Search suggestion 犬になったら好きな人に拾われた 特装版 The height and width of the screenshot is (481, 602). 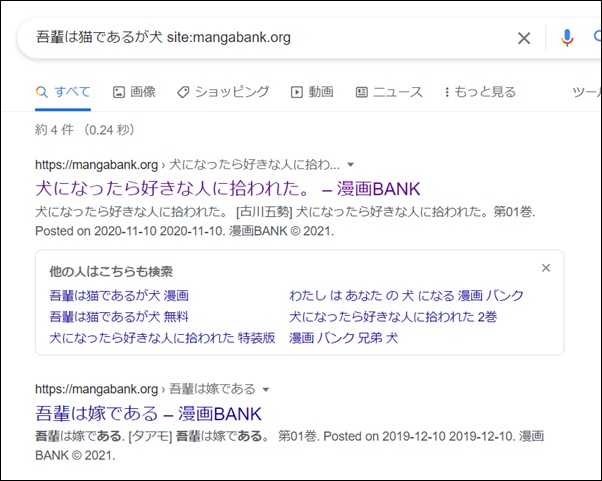(162, 338)
